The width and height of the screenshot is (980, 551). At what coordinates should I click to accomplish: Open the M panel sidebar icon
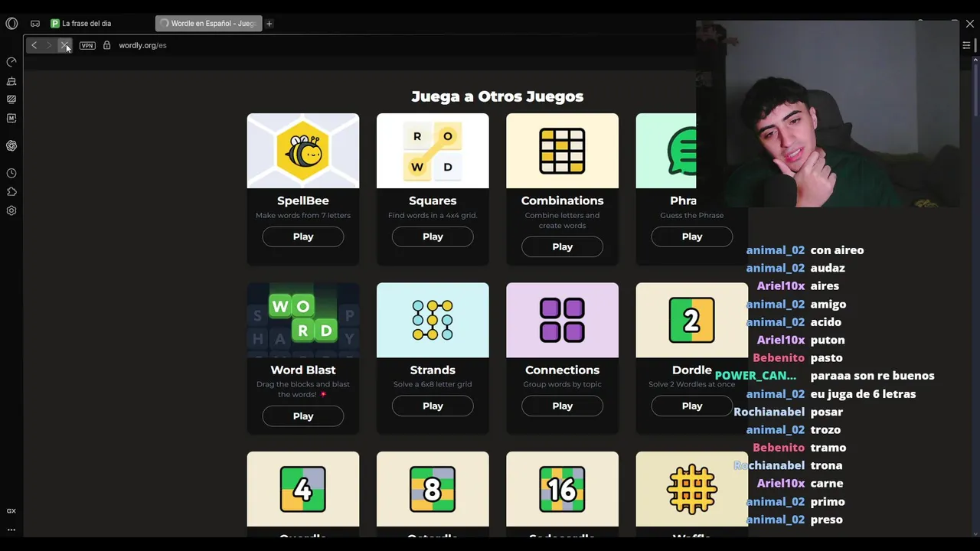pos(11,119)
